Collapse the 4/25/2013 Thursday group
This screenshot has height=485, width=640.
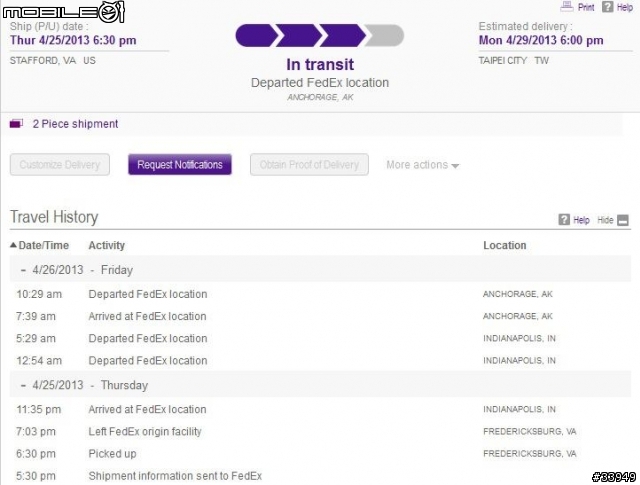[23, 385]
